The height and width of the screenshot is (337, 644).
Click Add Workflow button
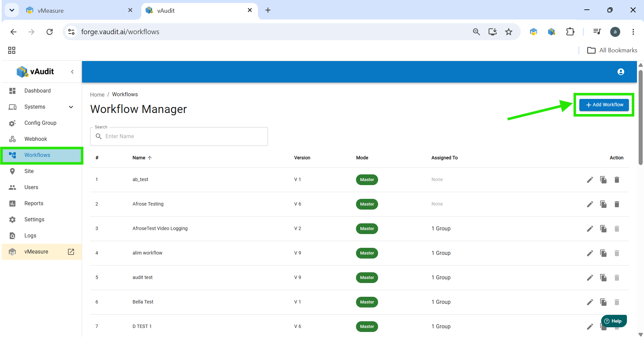pos(604,105)
